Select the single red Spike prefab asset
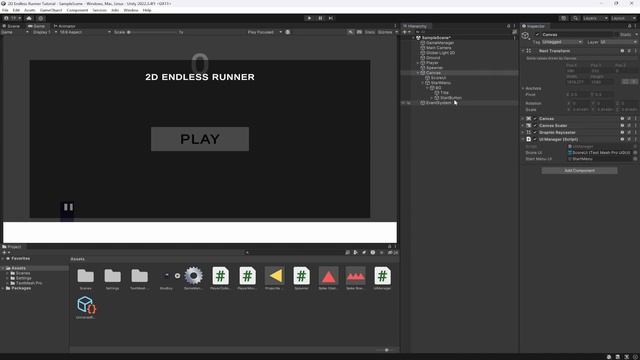The width and height of the screenshot is (640, 360). (329, 276)
